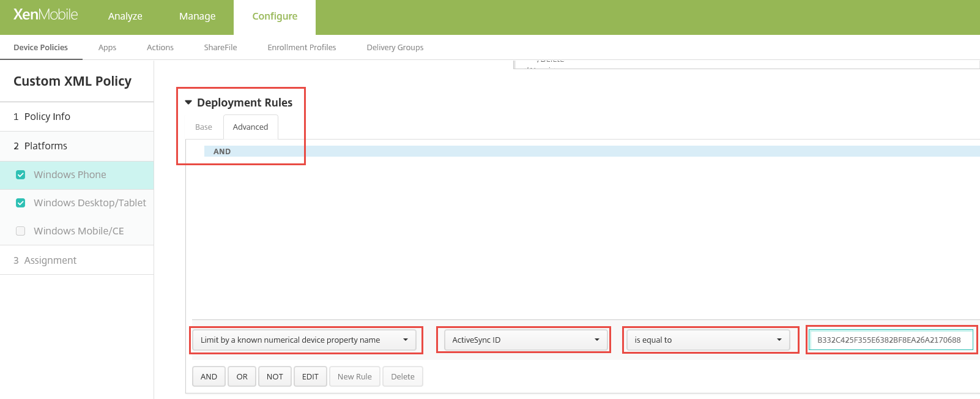Click the XenMobile logo
The width and height of the screenshot is (980, 399).
(46, 15)
